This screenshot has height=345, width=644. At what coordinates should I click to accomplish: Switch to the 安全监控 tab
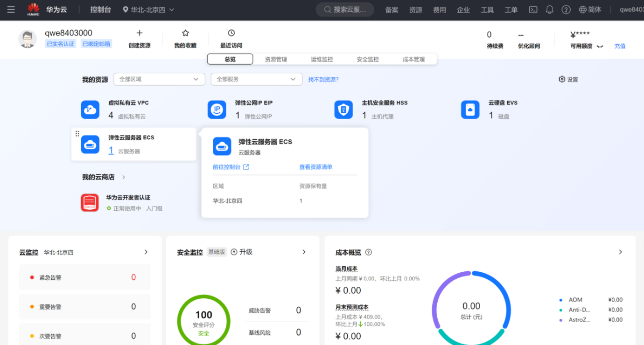click(x=368, y=59)
